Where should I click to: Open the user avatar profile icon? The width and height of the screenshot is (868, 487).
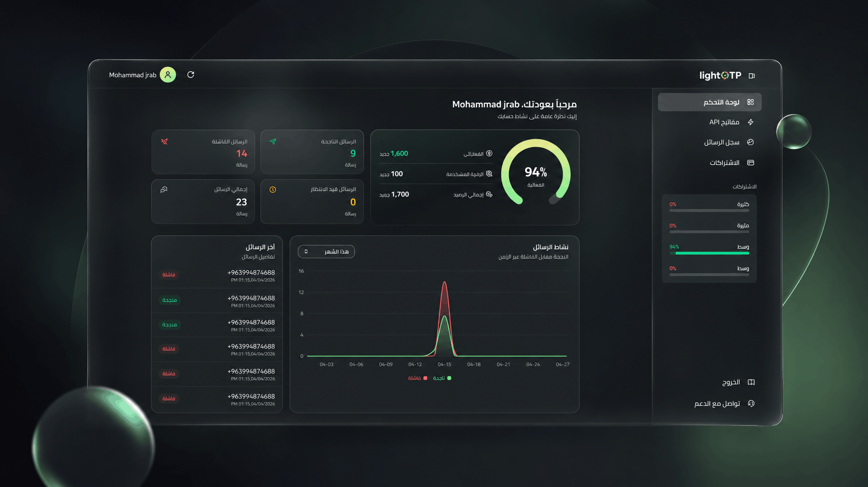[x=168, y=75]
